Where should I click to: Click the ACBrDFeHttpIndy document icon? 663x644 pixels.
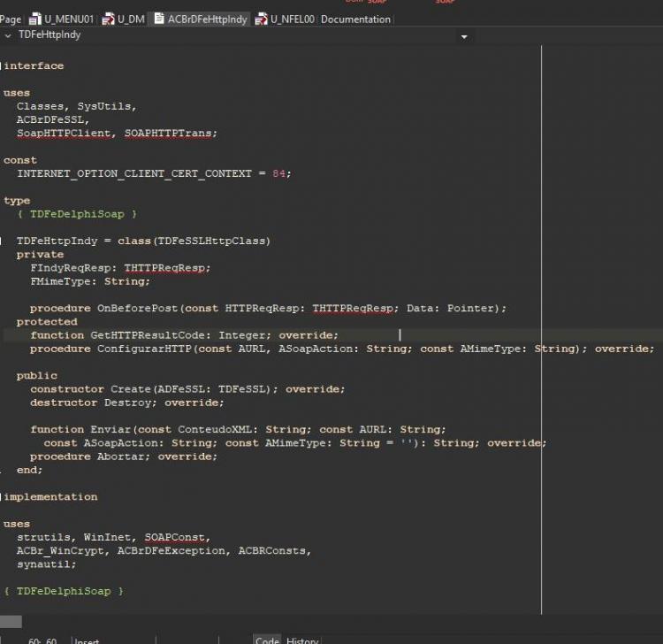(x=159, y=19)
